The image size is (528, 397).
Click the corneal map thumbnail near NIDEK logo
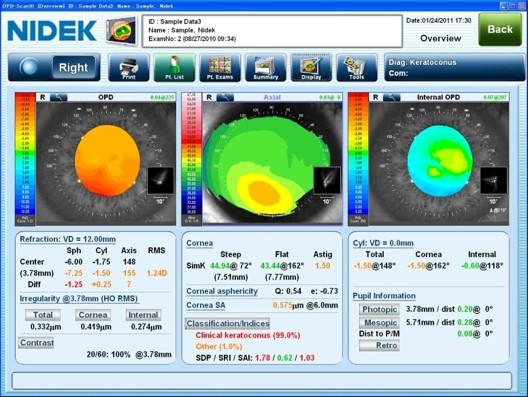pyautogui.click(x=121, y=31)
